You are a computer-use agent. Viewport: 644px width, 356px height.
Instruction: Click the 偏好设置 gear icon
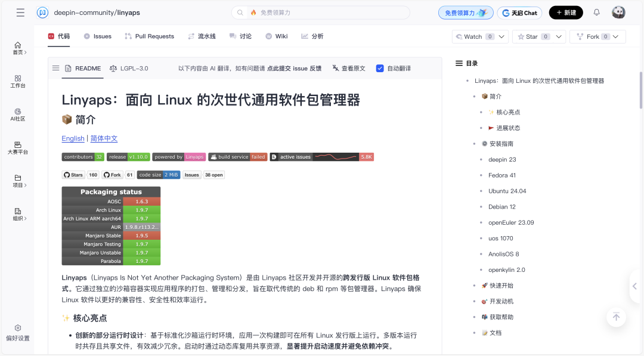pos(17,333)
